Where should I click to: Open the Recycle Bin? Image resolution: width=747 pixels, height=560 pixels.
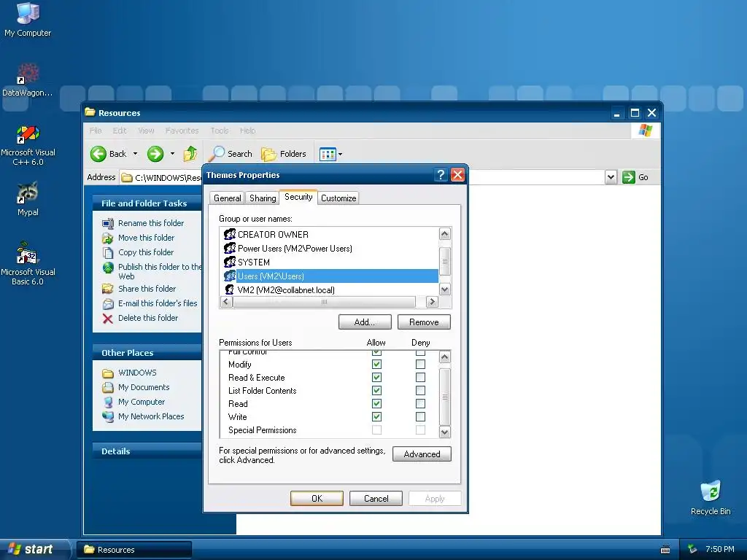pos(711,497)
